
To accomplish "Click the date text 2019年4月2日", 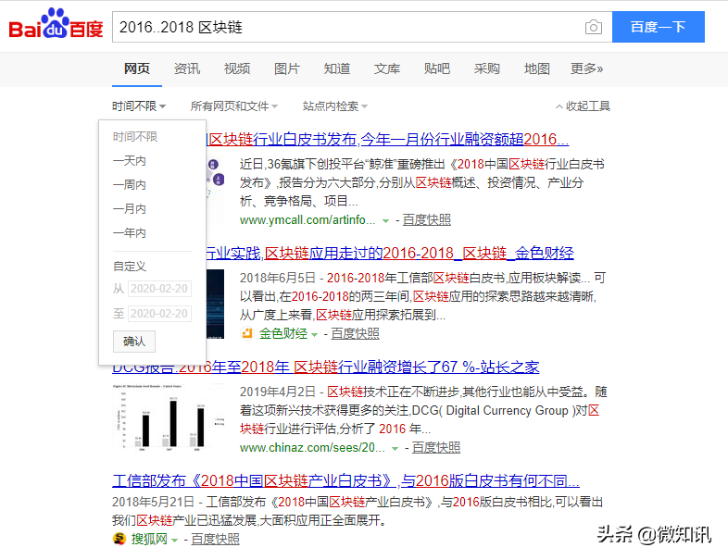I will 278,392.
